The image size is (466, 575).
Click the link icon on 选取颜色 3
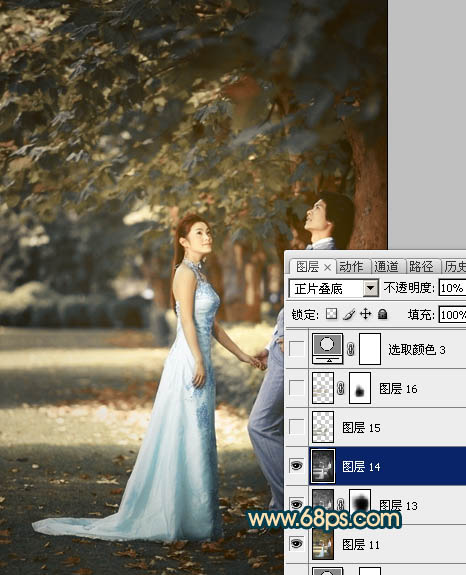click(351, 349)
